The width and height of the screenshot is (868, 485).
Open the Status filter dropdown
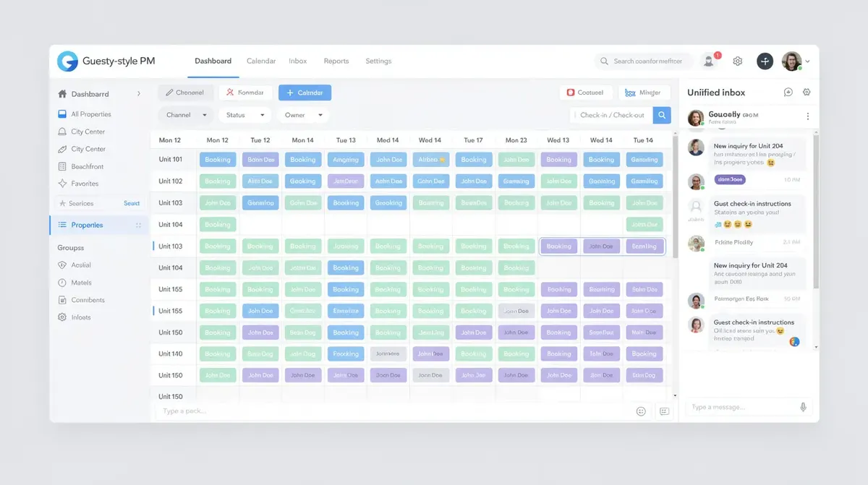tap(244, 115)
